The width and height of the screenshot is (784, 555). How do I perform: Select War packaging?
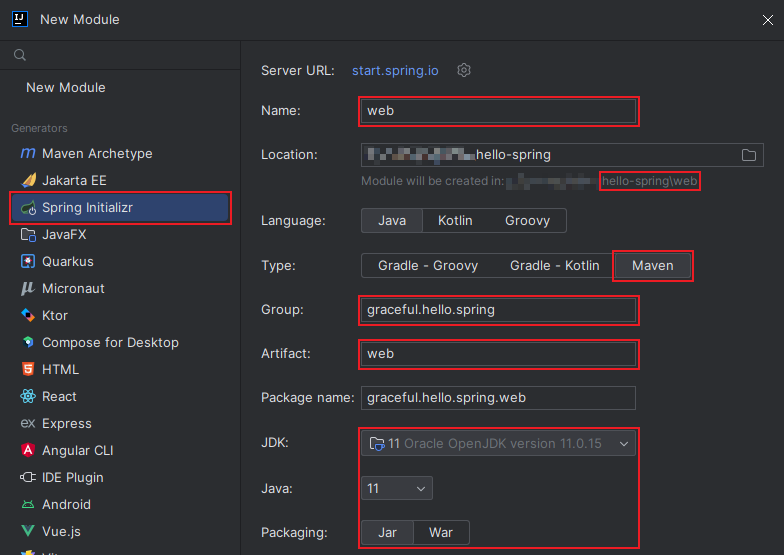(x=440, y=532)
